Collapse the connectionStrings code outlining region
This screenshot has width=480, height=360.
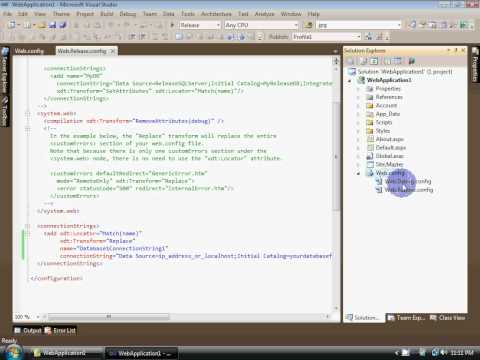click(x=28, y=226)
